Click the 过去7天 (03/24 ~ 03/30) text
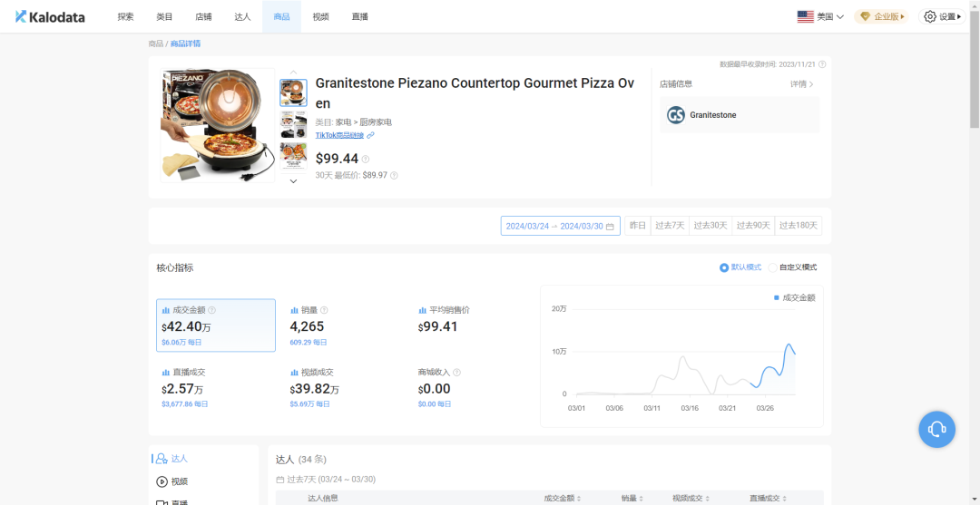This screenshot has height=505, width=980. tap(331, 480)
